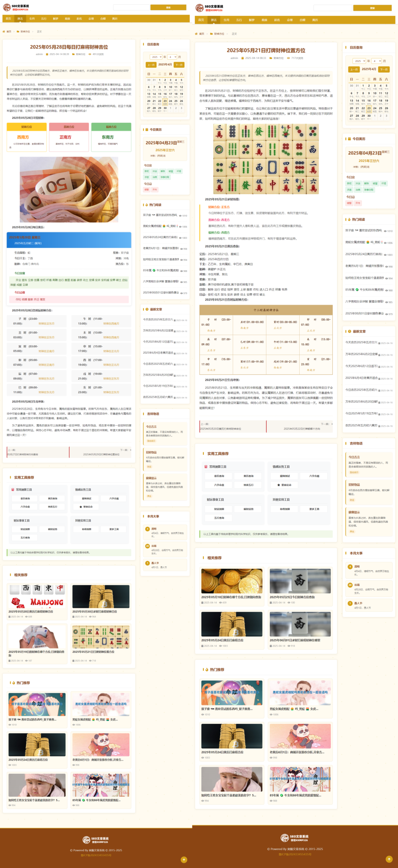
Task: Click the home icon in 05月21日 page breadcrumb
Action: click(x=196, y=34)
